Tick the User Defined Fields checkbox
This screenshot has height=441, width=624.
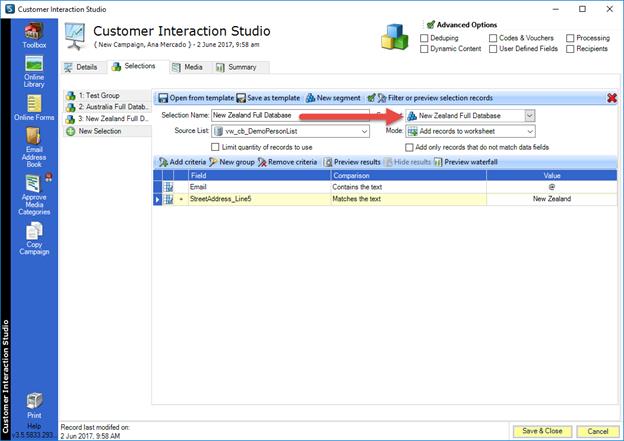[493, 49]
